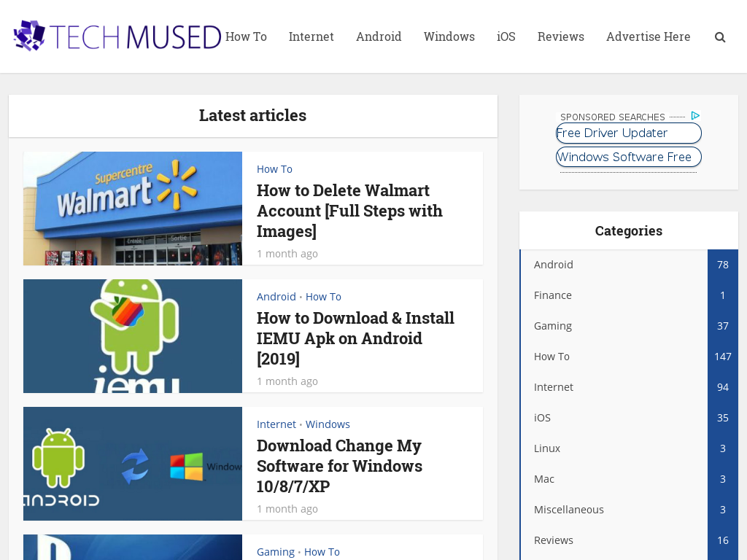Select iOS in Categories list
Image resolution: width=747 pixels, height=560 pixels.
(542, 418)
